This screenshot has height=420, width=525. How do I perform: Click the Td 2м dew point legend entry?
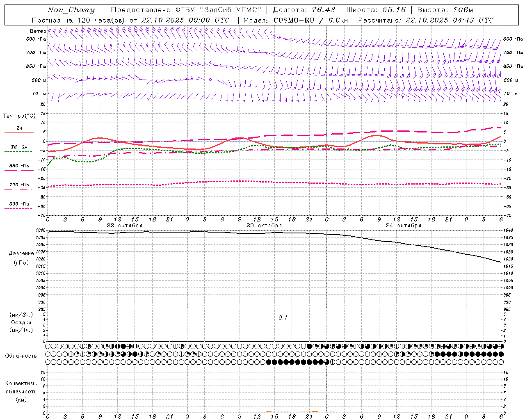pos(19,147)
